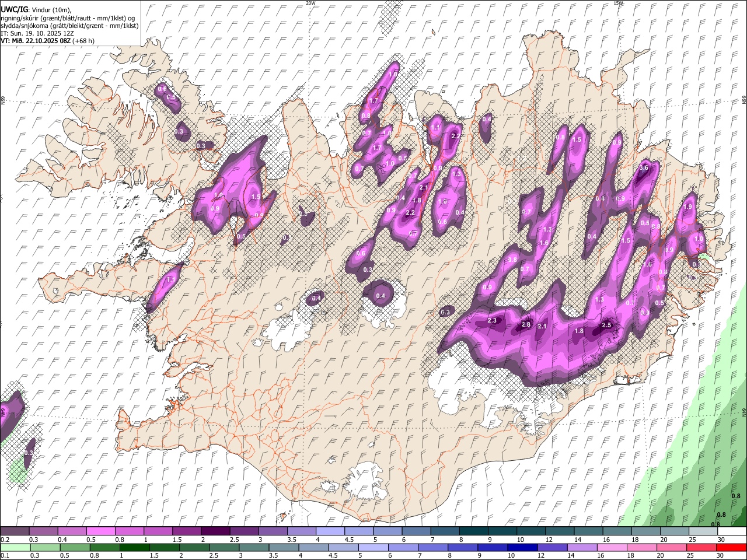
Task: Click the '25' label in the lower legend
Action: pos(692,555)
